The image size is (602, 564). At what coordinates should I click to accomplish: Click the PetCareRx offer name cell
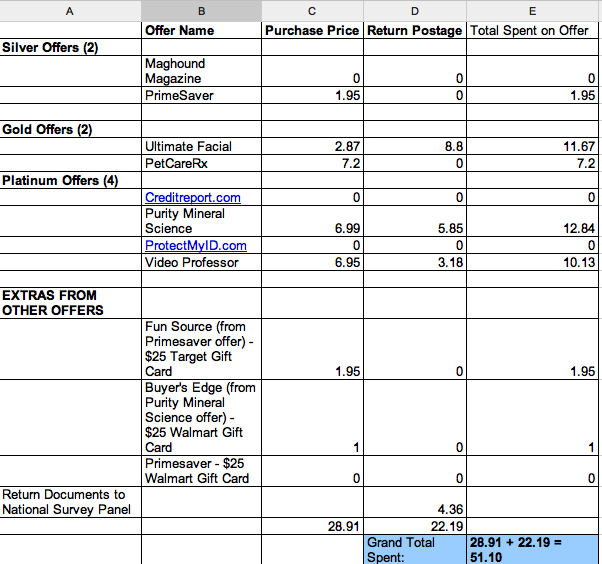tap(177, 162)
